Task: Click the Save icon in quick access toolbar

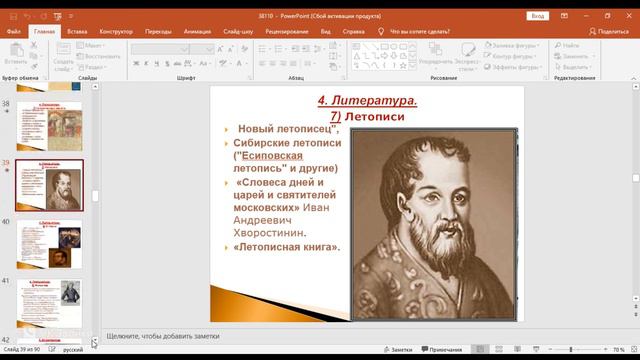Action: coord(13,16)
